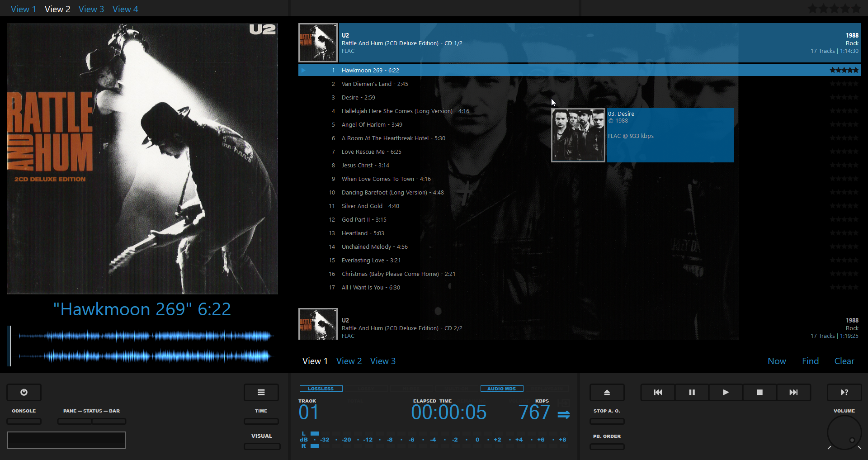The width and height of the screenshot is (868, 460).
Task: Adjust the volume knob
Action: (844, 432)
